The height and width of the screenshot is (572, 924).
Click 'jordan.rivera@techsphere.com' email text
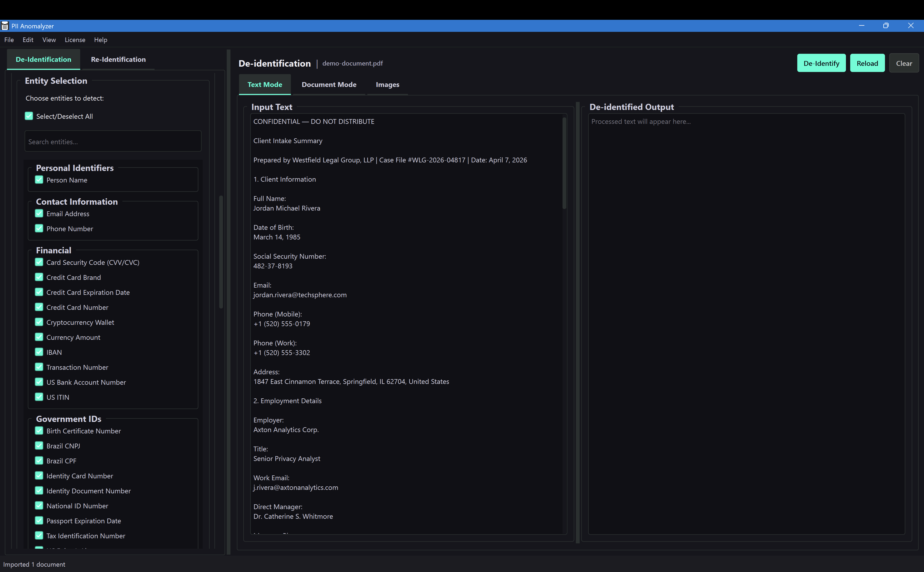click(x=300, y=295)
